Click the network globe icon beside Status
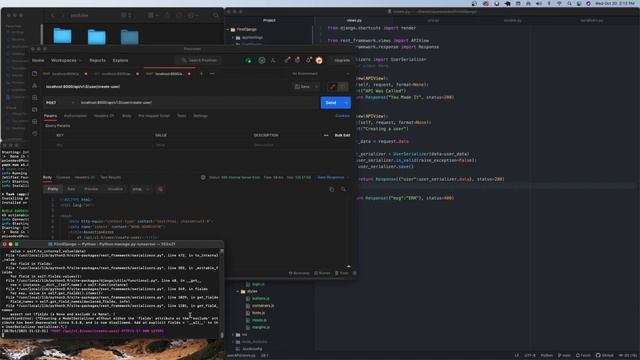The width and height of the screenshot is (640, 360). tap(203, 178)
